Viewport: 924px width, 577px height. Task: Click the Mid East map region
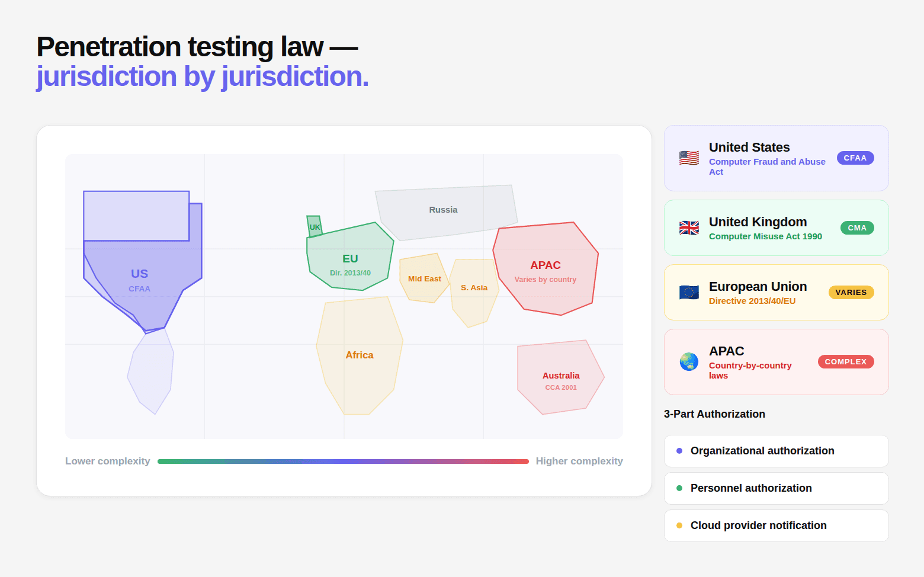pos(424,278)
